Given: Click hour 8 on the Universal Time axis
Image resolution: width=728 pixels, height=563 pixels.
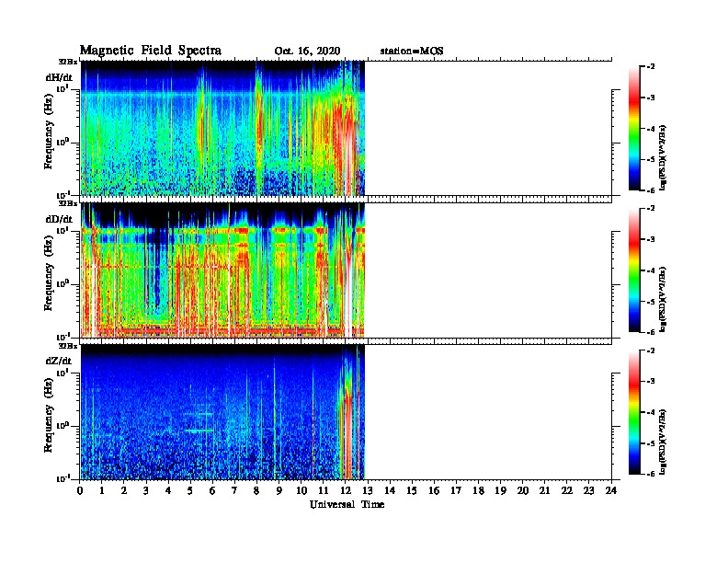Looking at the screenshot, I should tap(256, 491).
